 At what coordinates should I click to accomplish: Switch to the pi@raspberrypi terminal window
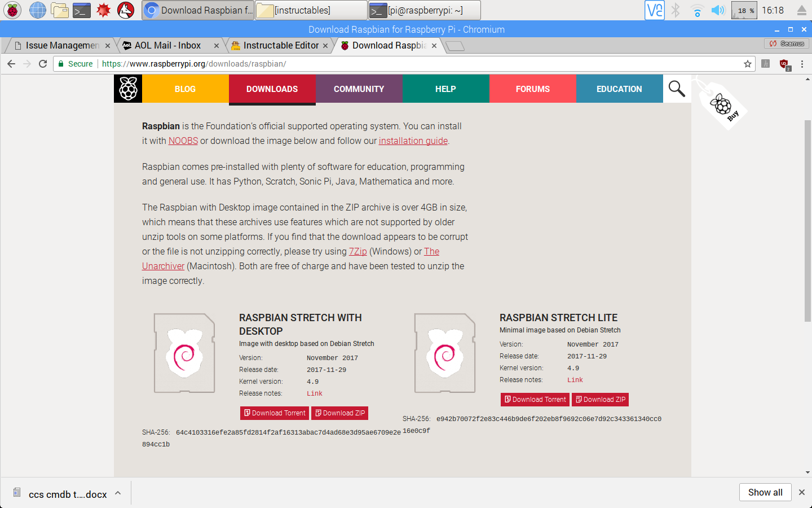pyautogui.click(x=425, y=10)
